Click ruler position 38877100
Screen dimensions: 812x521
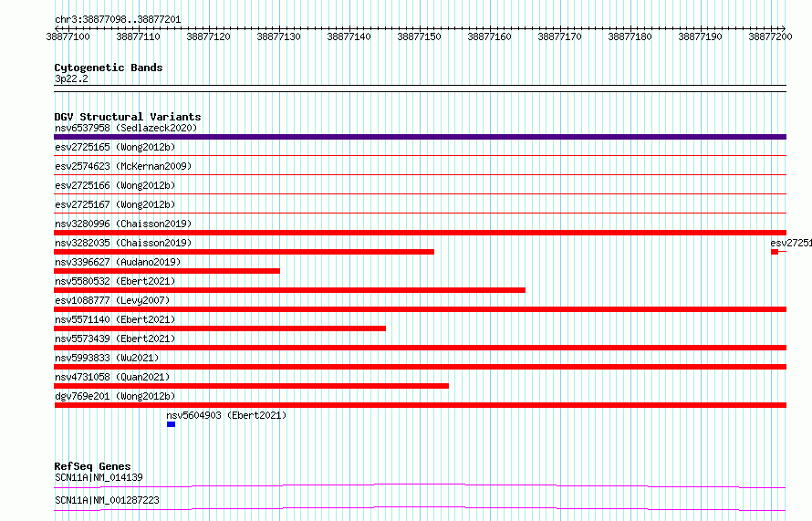click(68, 36)
